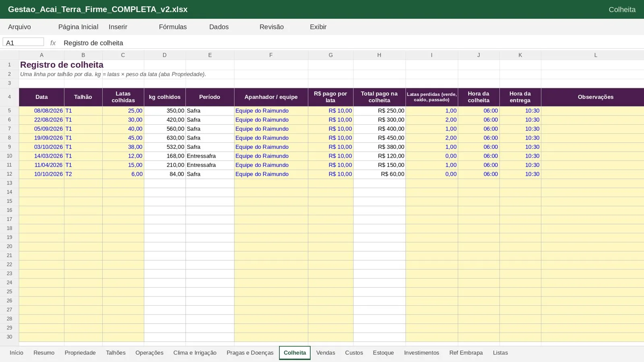Open the Fórmulas menu
Viewport: 644px width, 362px height.
pyautogui.click(x=173, y=27)
